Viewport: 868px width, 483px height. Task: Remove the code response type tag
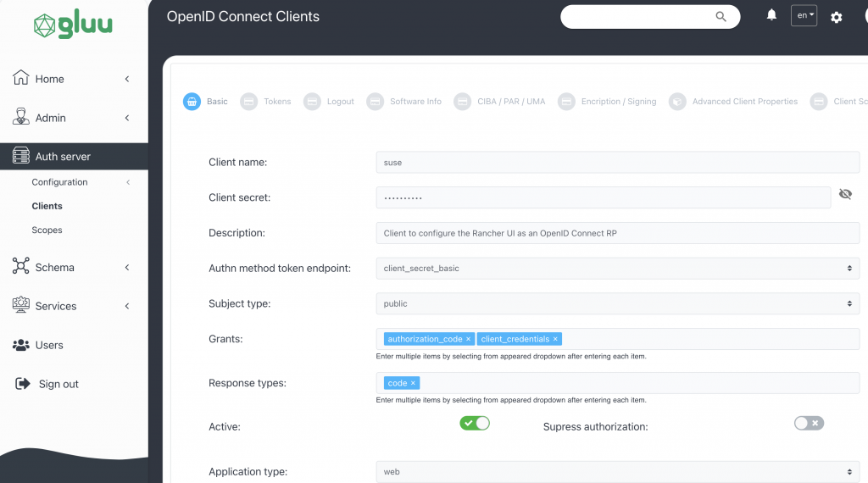[x=414, y=383]
